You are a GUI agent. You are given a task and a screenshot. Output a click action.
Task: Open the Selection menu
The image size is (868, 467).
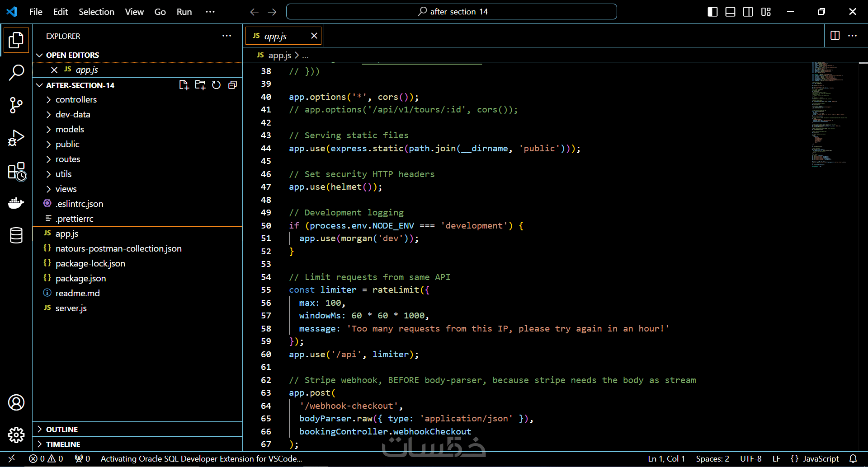pos(96,12)
